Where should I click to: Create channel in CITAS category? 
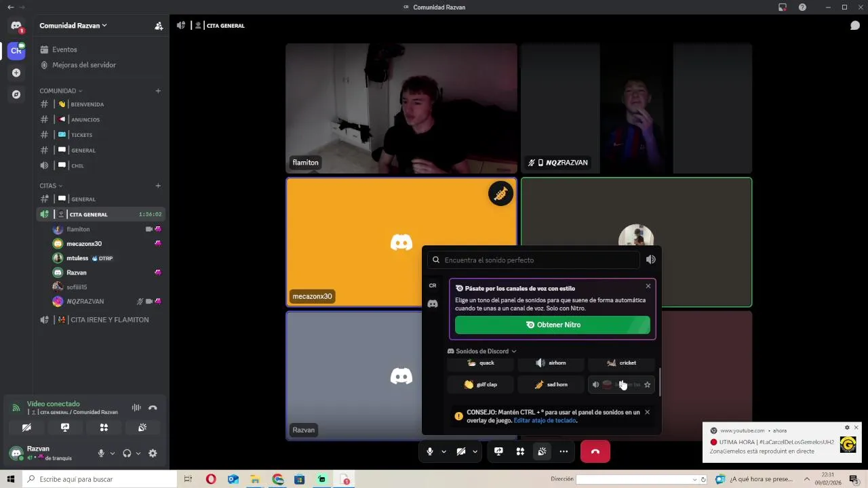coord(158,186)
